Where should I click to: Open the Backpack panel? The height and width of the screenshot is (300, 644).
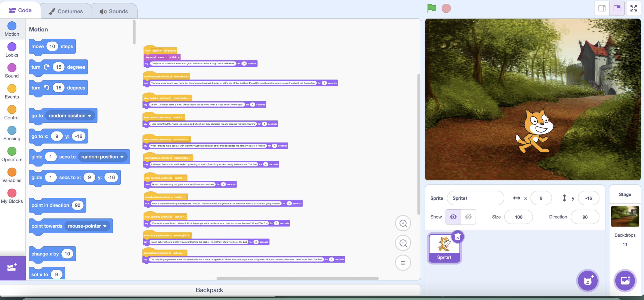[210, 290]
